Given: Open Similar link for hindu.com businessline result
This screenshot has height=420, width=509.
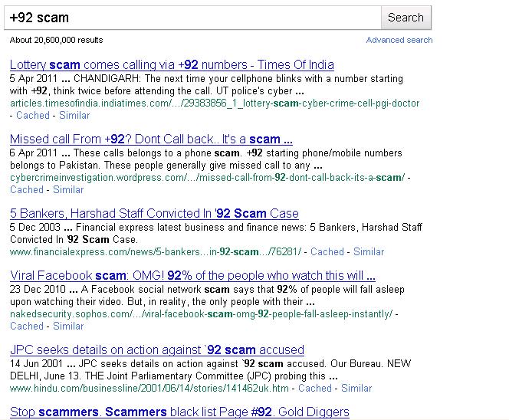Looking at the screenshot, I should tap(356, 388).
